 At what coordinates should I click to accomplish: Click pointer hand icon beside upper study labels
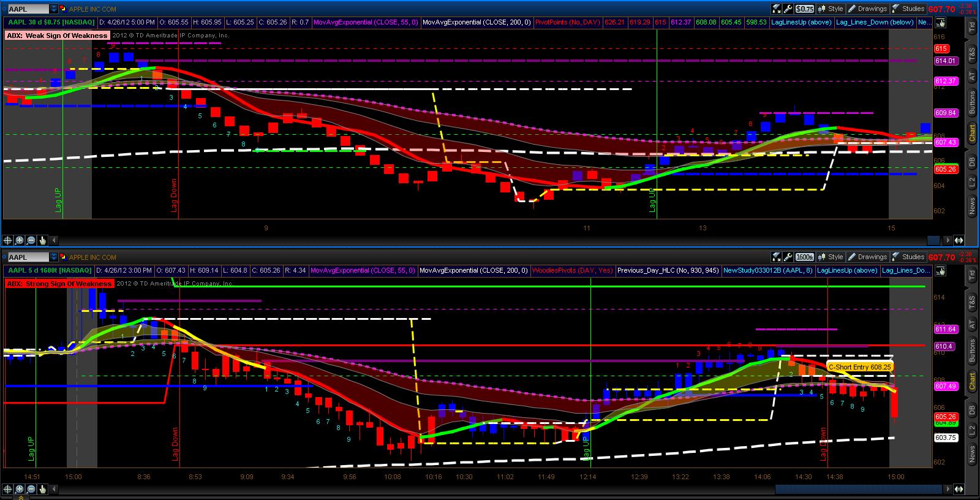click(x=940, y=23)
